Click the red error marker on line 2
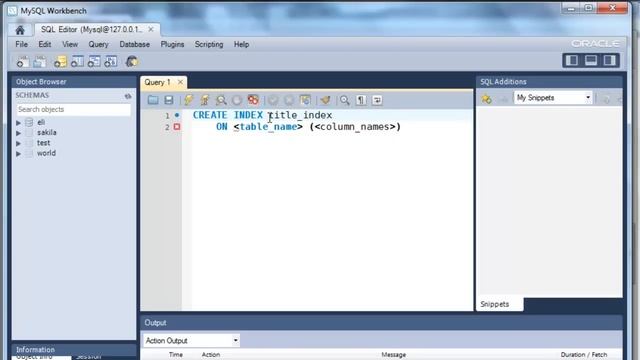Viewport: 640px width, 360px height. tap(177, 127)
